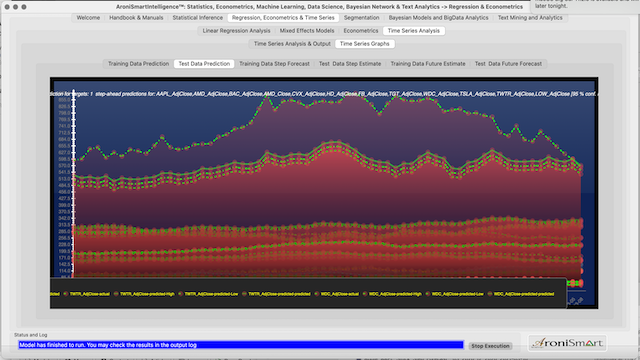Open the Welcome tab
The image size is (640, 360).
click(88, 18)
